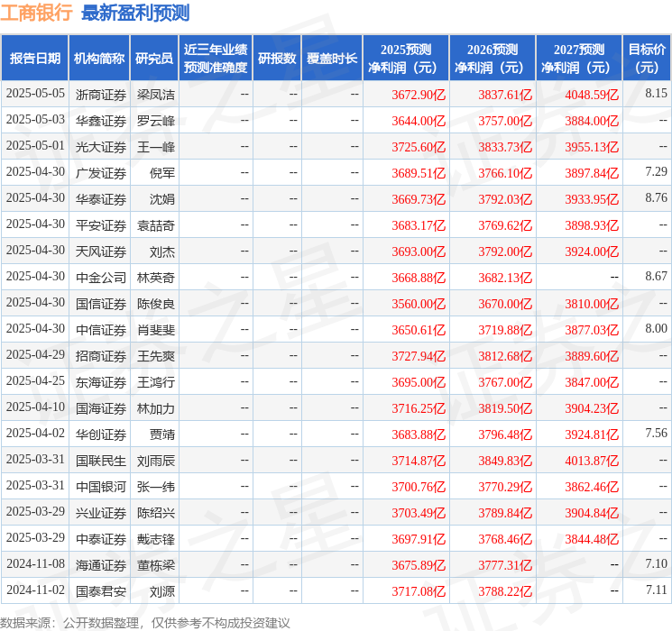Click the 国联民生 institution cell
The image size is (672, 631).
click(101, 461)
